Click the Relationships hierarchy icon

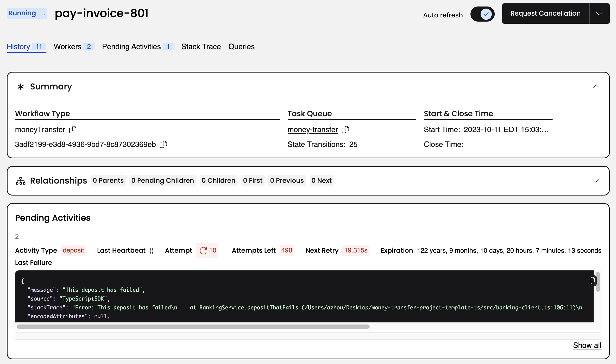[21, 181]
